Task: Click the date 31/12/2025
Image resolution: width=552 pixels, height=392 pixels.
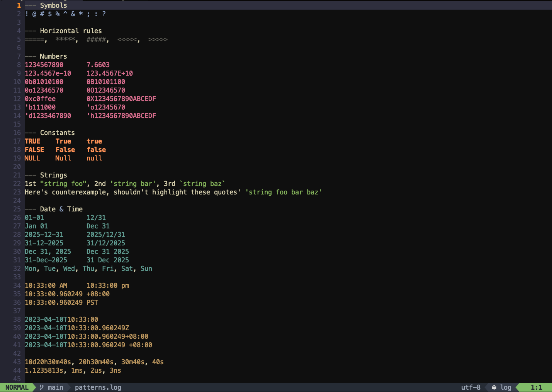Action: point(106,243)
